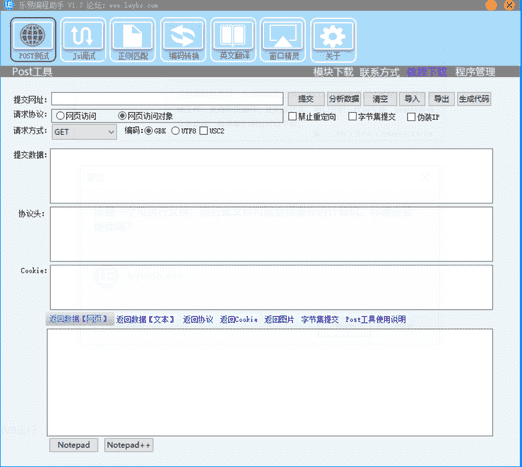Click the 生成代码 button

click(x=474, y=99)
